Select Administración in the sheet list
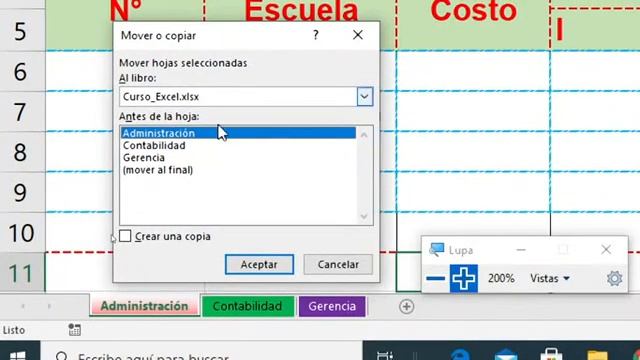The image size is (640, 360). coord(238,133)
